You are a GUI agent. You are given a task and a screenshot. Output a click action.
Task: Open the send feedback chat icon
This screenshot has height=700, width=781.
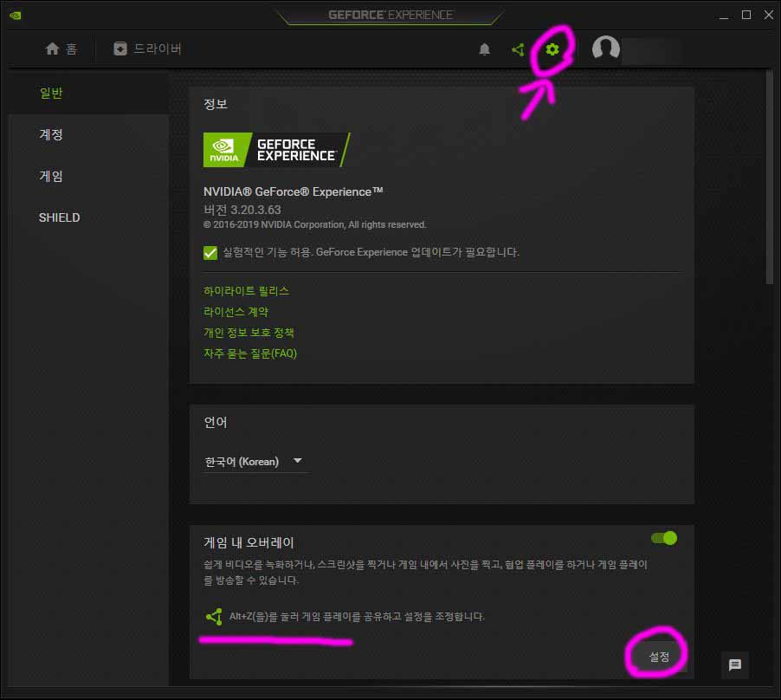(735, 664)
